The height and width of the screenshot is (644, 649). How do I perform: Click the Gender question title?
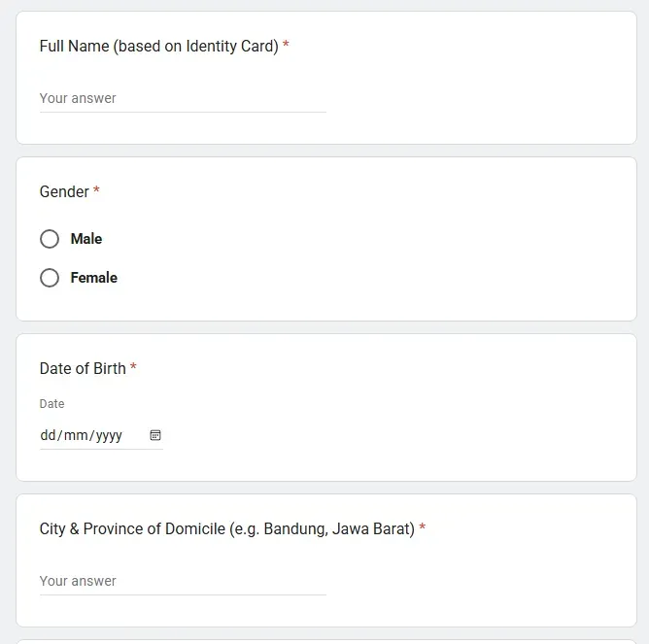coord(64,191)
